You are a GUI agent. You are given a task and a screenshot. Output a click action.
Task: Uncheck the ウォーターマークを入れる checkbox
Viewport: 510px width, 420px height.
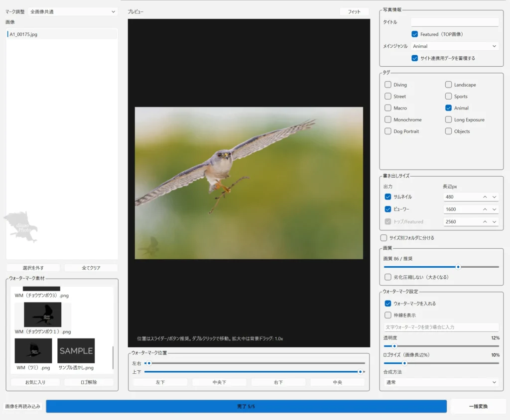pos(387,303)
